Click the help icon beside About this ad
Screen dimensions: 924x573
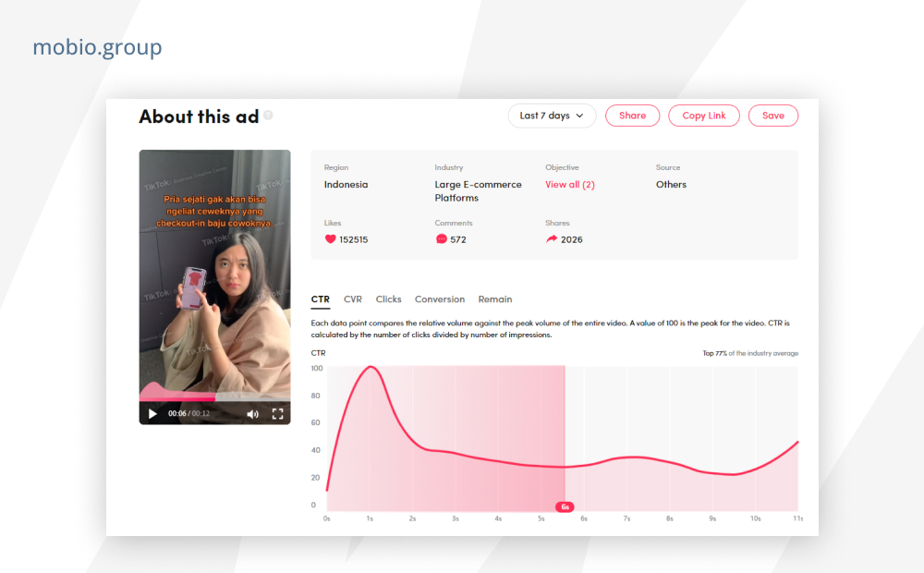268,115
